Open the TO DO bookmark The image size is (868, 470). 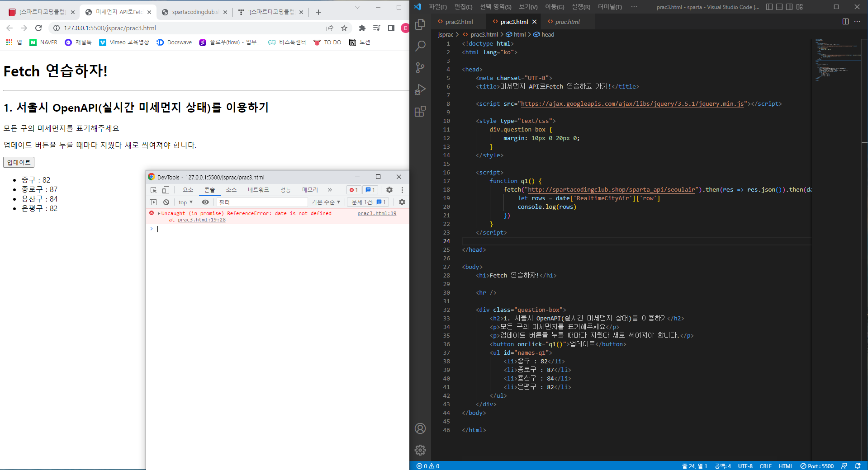(x=327, y=42)
